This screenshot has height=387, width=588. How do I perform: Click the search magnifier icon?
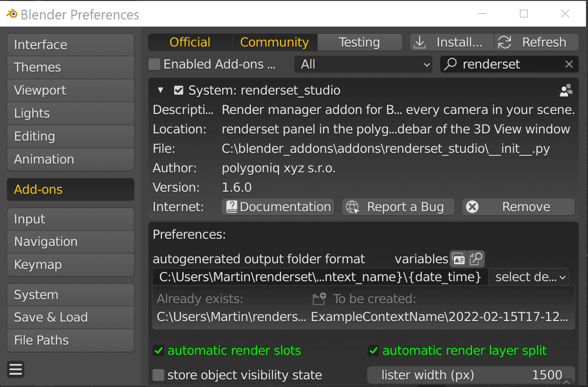(450, 64)
